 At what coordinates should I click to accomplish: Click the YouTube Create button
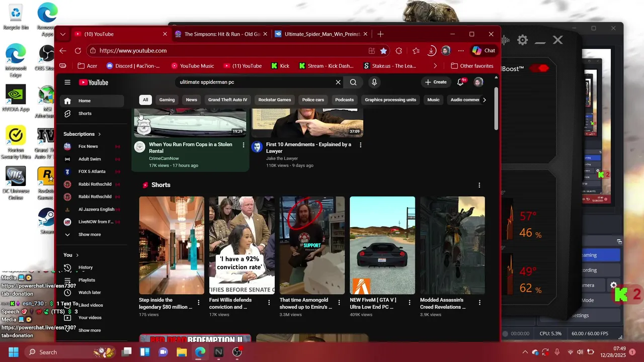tap(436, 82)
